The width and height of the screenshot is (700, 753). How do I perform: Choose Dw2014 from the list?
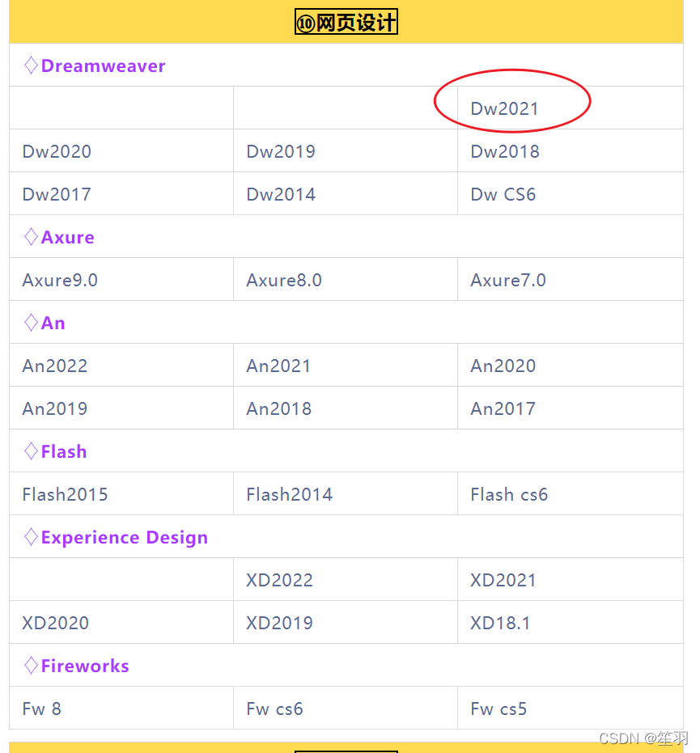coord(281,194)
